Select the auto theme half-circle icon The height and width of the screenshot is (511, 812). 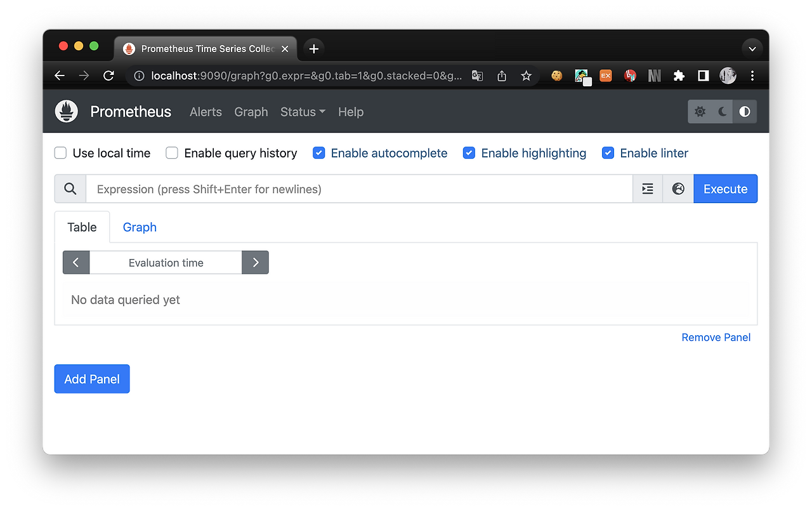pyautogui.click(x=745, y=111)
